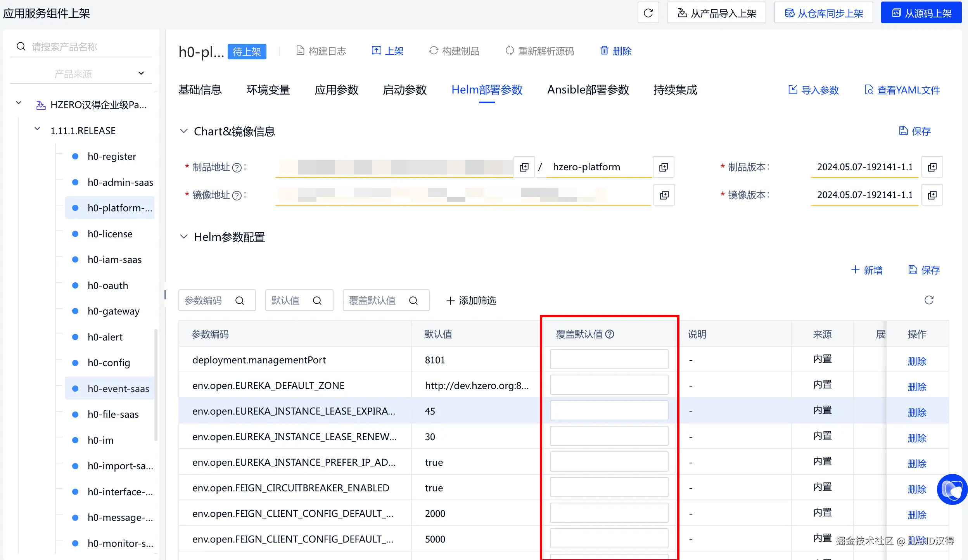Screen dimensions: 968x560
Task: Click 删除 for deployment.managementPort row
Action: click(x=917, y=361)
